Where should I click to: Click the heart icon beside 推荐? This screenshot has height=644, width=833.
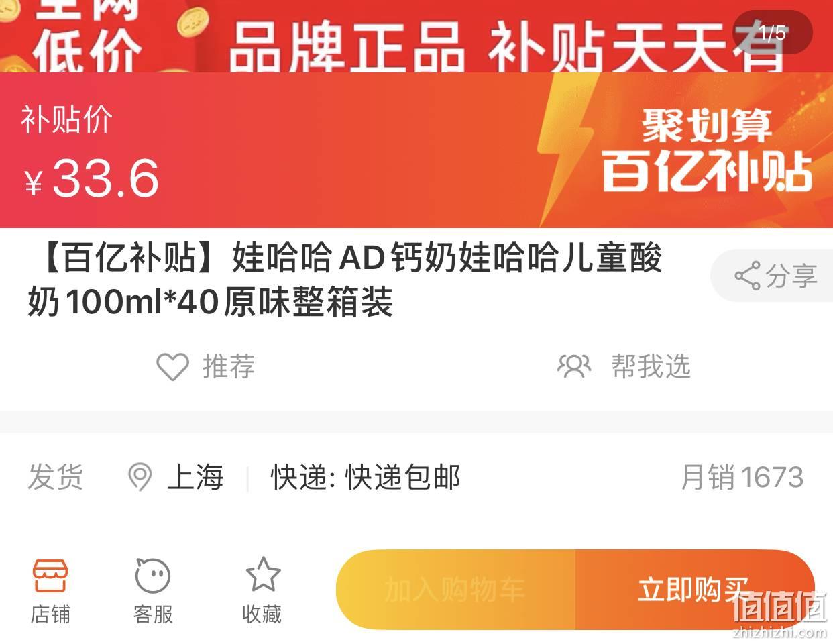172,366
